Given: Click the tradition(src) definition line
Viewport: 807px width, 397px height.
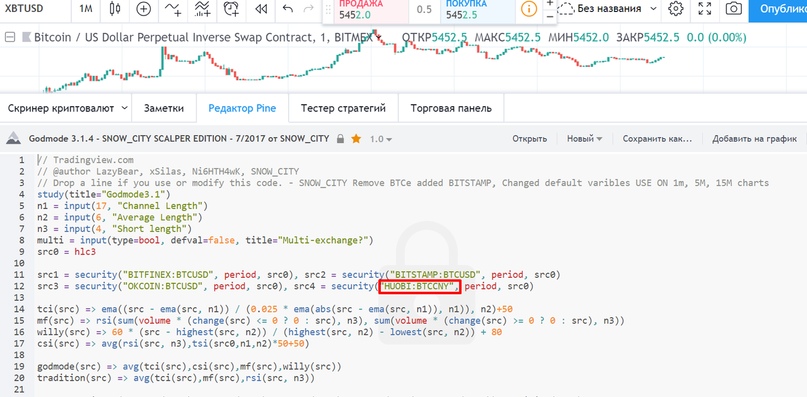Looking at the screenshot, I should [x=176, y=378].
